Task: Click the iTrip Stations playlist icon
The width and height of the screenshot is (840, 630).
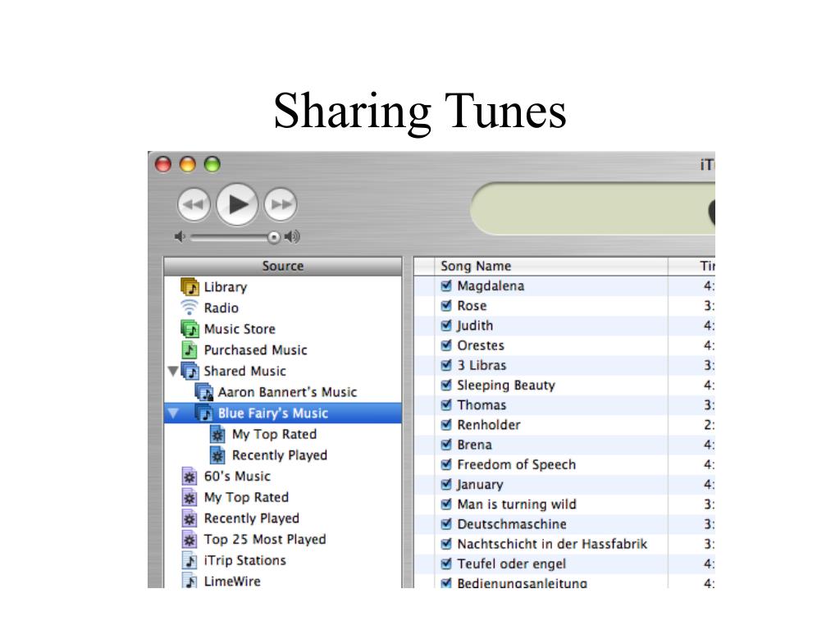Action: pos(189,560)
